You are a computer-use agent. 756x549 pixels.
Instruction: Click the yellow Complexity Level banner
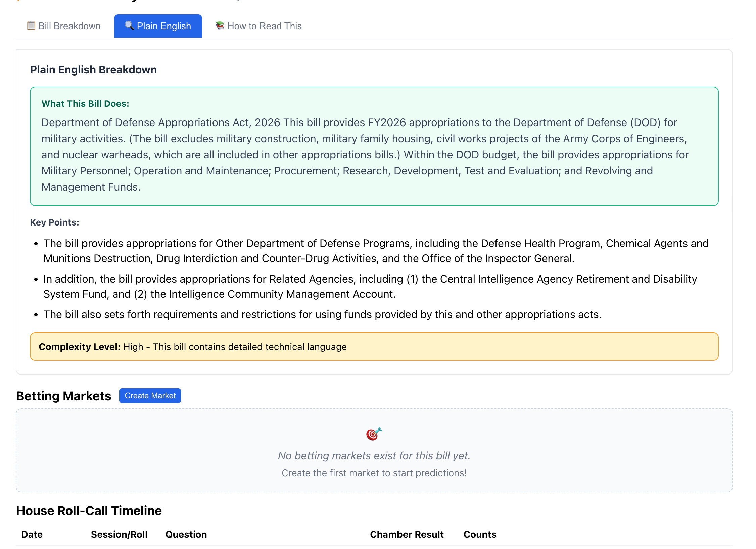[374, 347]
